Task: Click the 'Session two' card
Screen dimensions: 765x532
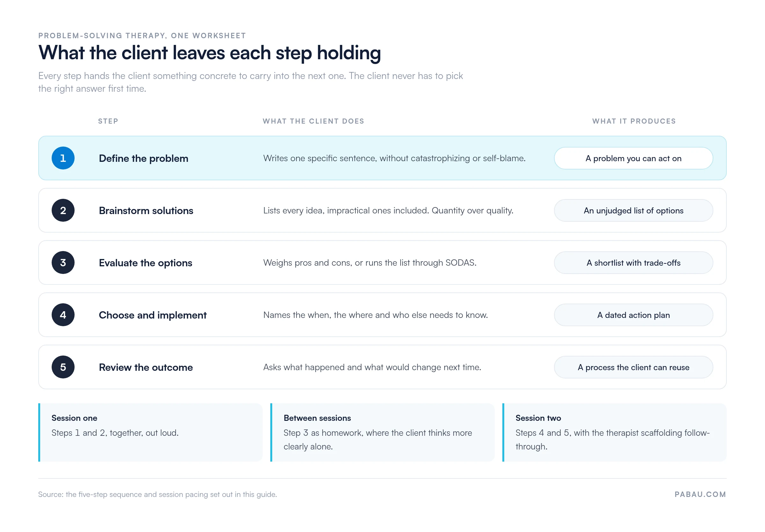Action: click(615, 433)
